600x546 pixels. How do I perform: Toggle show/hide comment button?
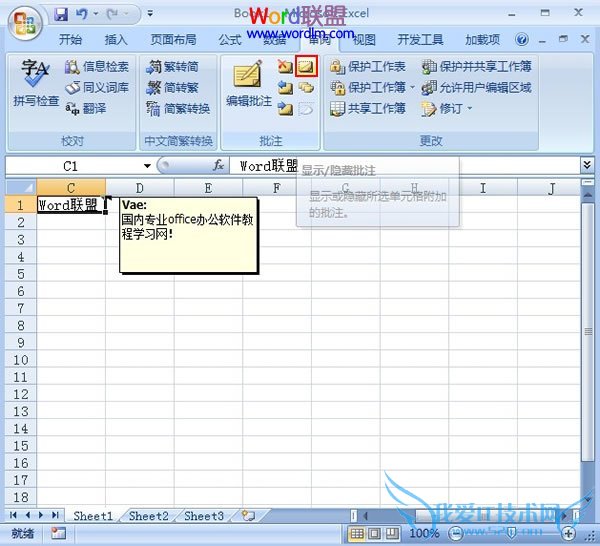point(306,66)
